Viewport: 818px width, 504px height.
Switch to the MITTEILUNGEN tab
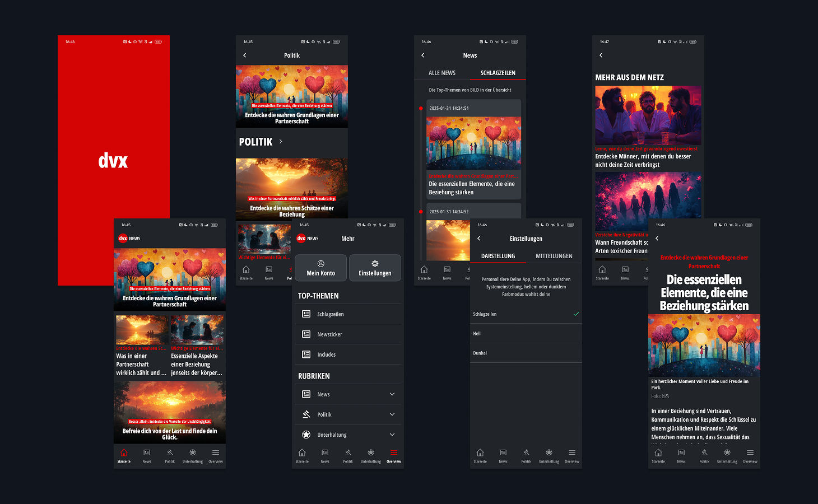click(554, 256)
